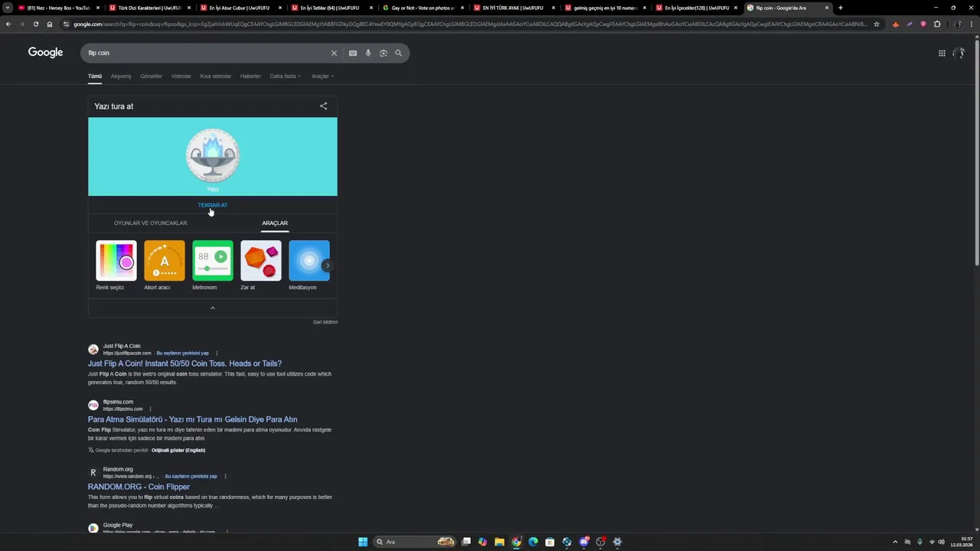Open Microsoft Store from taskbar
The image size is (980, 551).
tap(550, 542)
